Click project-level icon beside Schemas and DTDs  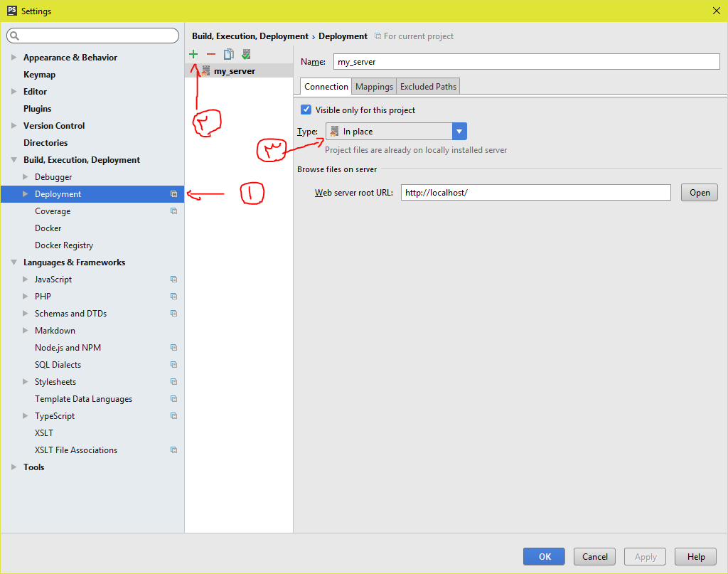point(173,314)
